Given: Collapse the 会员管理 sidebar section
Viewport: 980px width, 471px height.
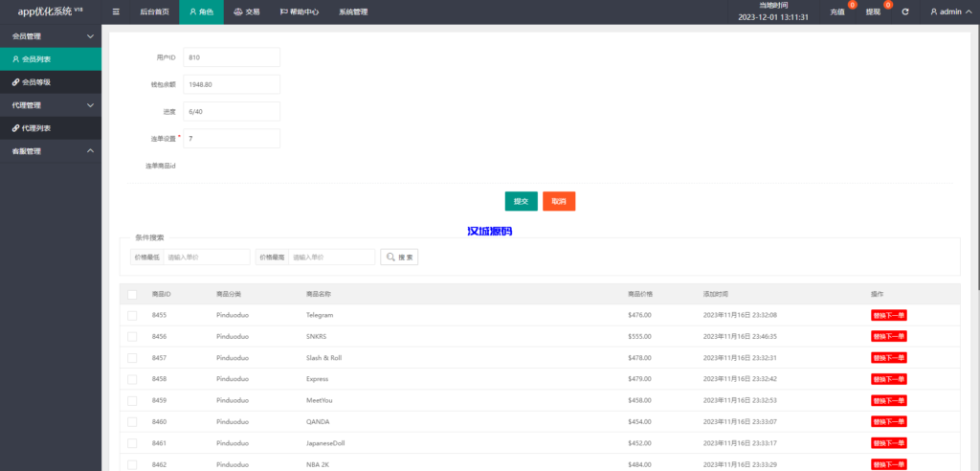Looking at the screenshot, I should pyautogui.click(x=90, y=36).
